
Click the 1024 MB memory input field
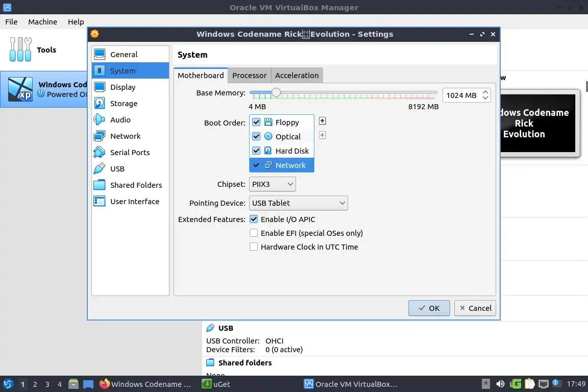[x=462, y=95]
